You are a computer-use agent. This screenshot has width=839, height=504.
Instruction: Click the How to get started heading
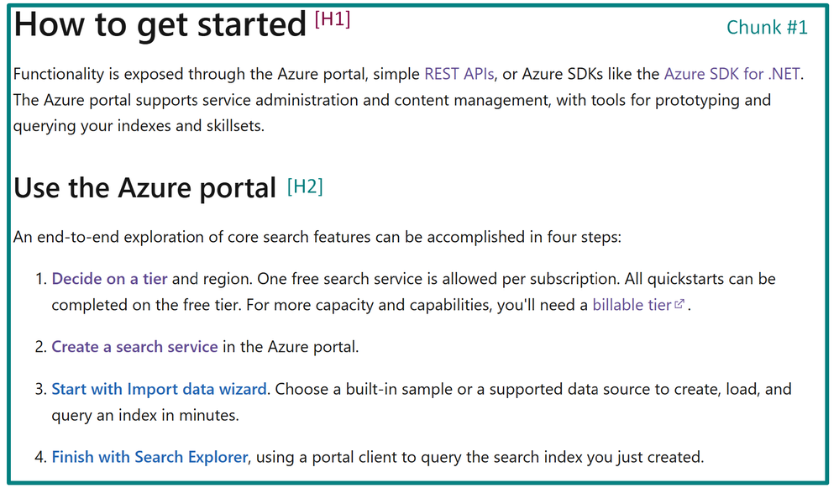tap(160, 24)
